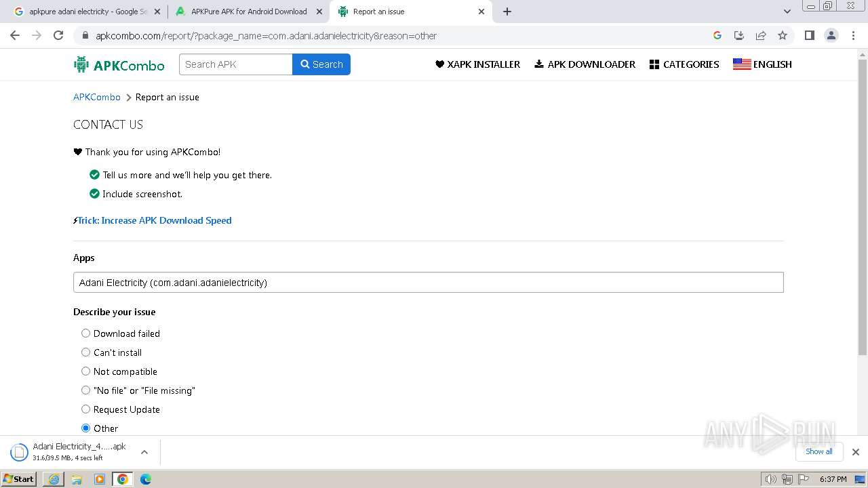This screenshot has width=868, height=488.
Task: Open media player taskbar icon
Action: (x=100, y=479)
